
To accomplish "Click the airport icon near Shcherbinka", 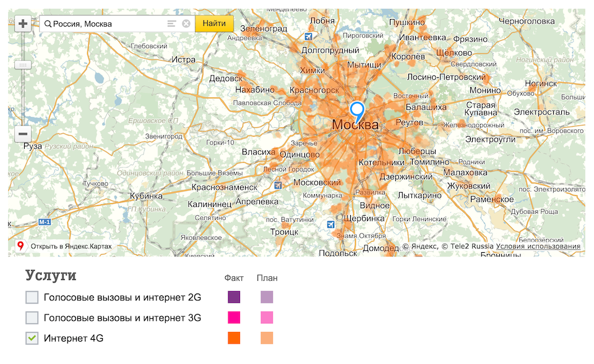I will click(x=330, y=225).
